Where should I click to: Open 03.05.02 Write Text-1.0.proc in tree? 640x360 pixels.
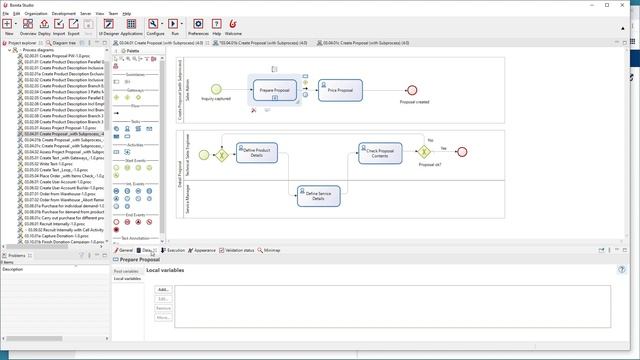pos(45,164)
